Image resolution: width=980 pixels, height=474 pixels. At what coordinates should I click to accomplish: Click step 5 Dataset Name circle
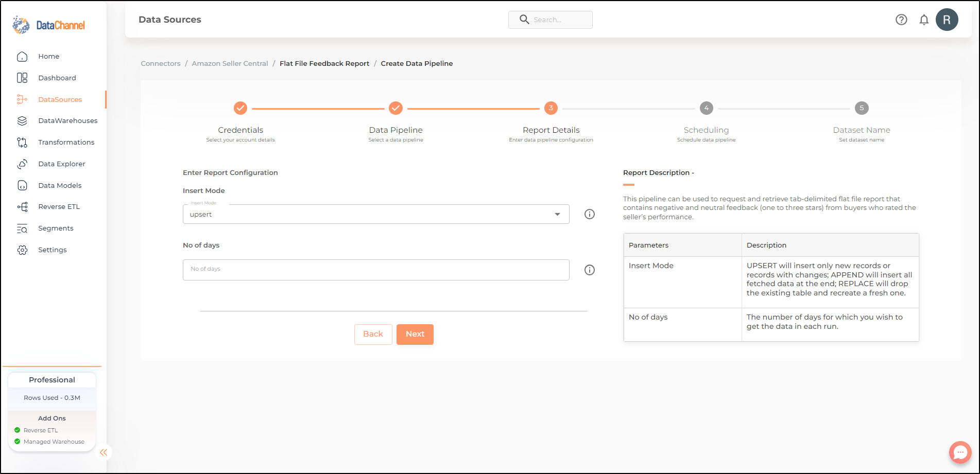(x=862, y=108)
